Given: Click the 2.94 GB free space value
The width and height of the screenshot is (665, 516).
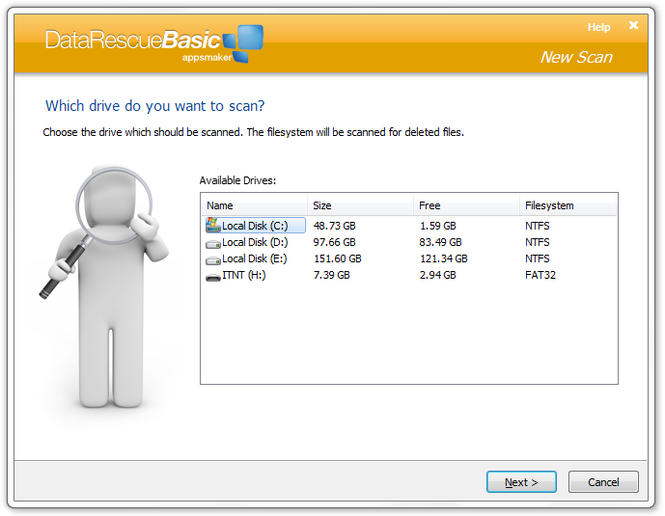Looking at the screenshot, I should pos(438,275).
